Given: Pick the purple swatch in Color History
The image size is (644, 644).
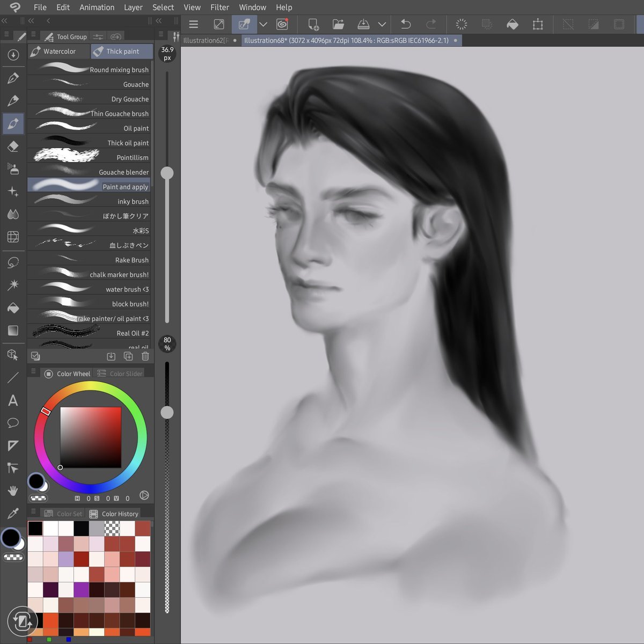Looking at the screenshot, I should point(80,589).
